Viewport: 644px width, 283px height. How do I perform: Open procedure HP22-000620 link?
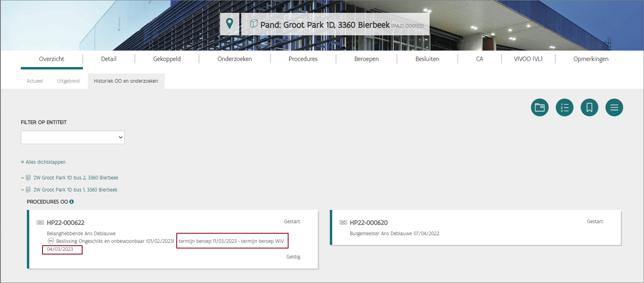coord(368,223)
